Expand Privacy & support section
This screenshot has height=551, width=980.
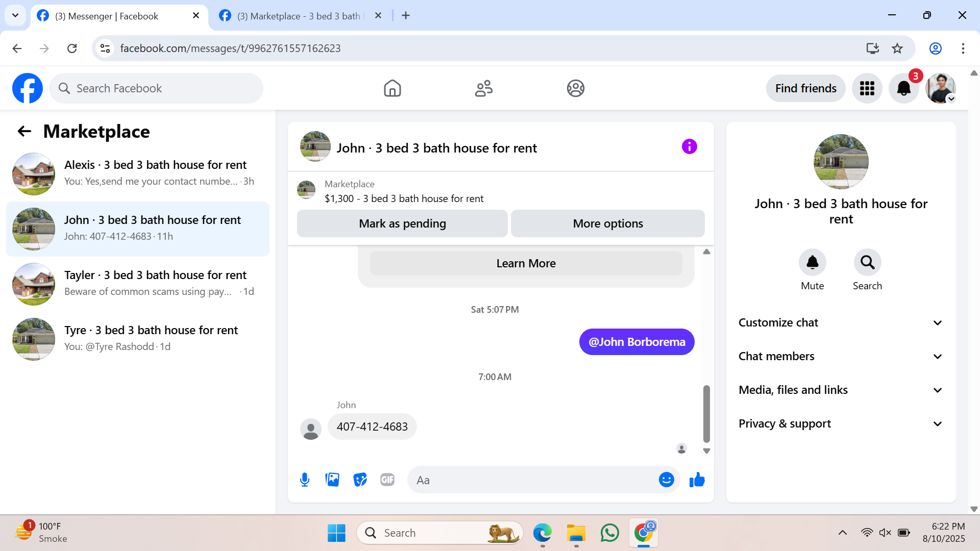tap(841, 423)
